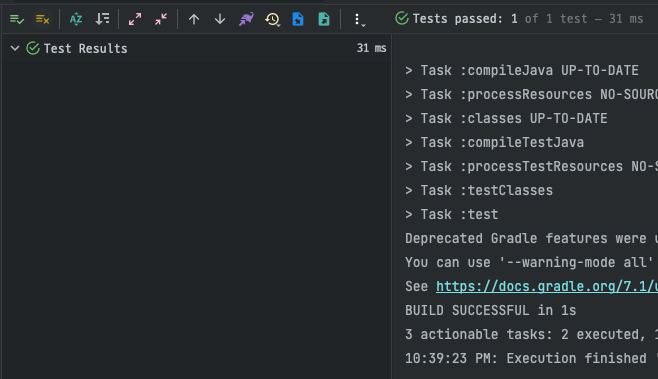Click the purple Gradle elephant icon
The width and height of the screenshot is (658, 379).
click(246, 19)
